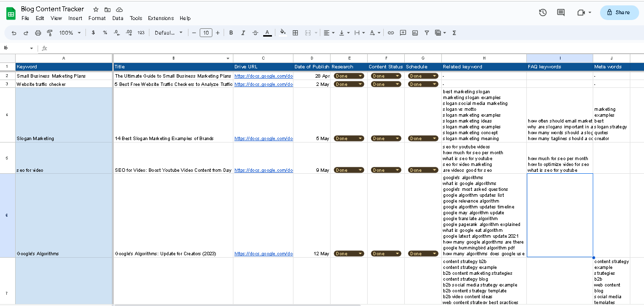This screenshot has width=644, height=306.
Task: Click the Move to folder icon
Action: pos(107,9)
